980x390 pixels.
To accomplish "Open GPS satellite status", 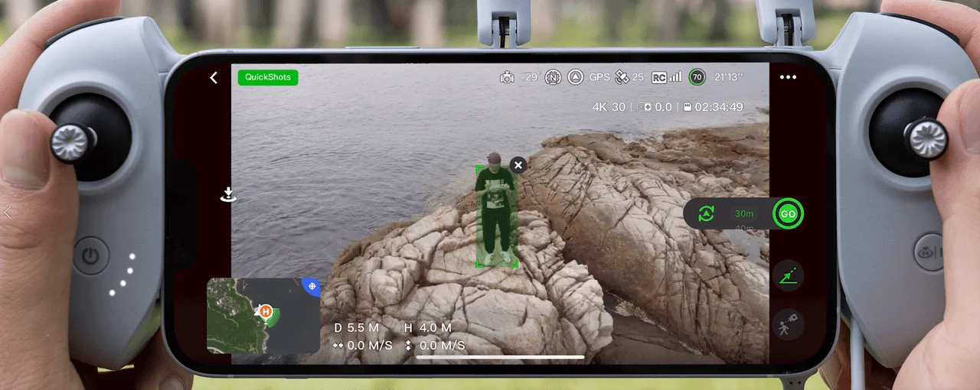I will click(616, 77).
